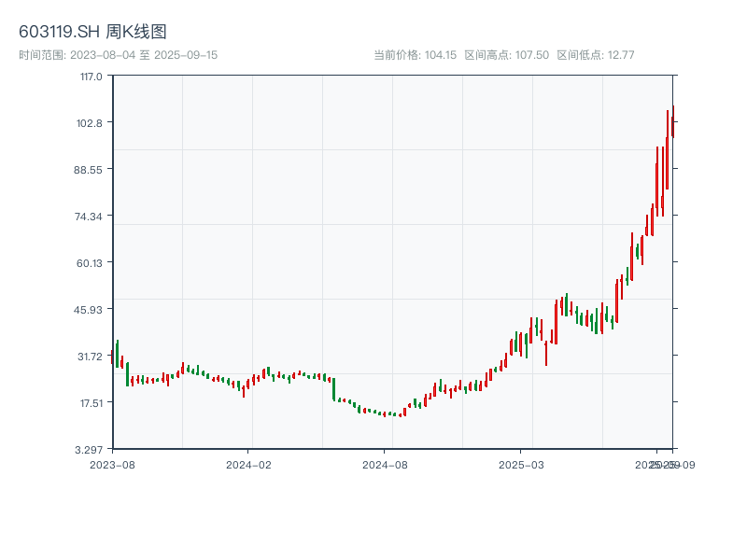The width and height of the screenshot is (747, 560).
Task: Click the 31.72 y-axis tick label
Action: pos(91,356)
